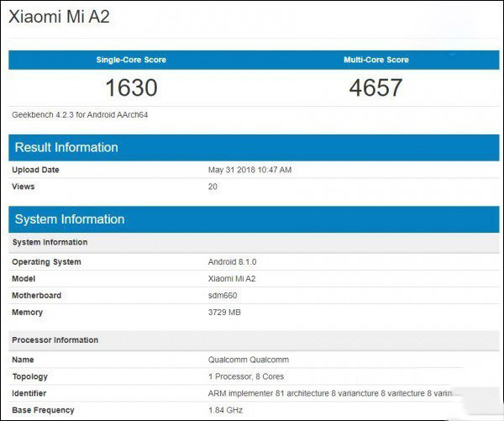Click the 'Upload Date' label
The image size is (504, 421).
tap(35, 170)
